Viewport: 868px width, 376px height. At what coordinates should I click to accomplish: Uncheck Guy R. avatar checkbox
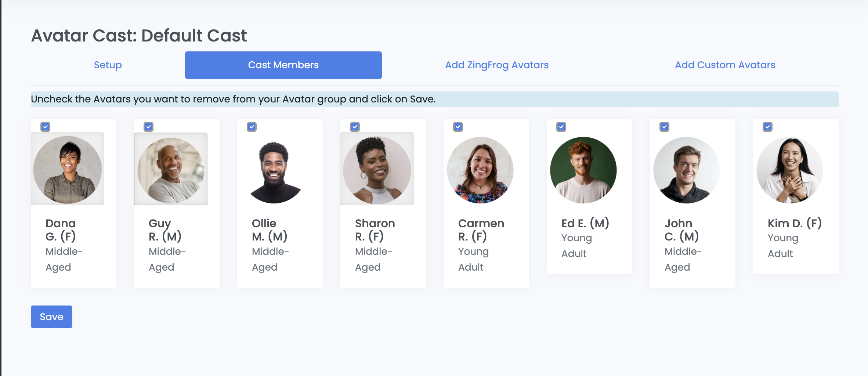[148, 127]
